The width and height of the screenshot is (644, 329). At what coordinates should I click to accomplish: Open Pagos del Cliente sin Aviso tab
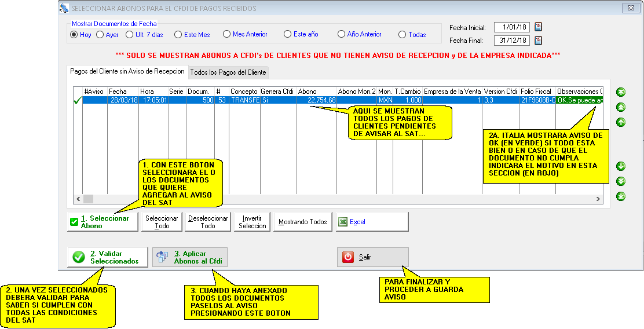coord(126,72)
